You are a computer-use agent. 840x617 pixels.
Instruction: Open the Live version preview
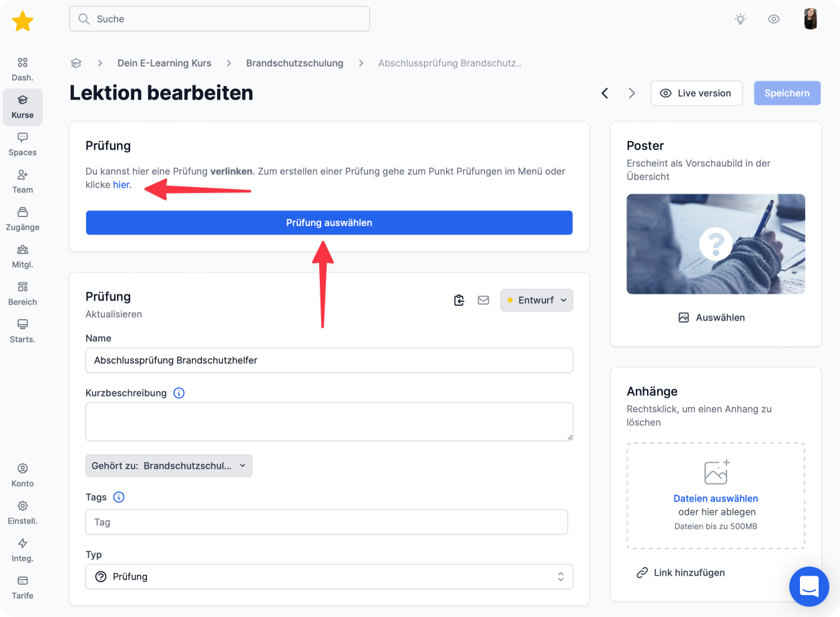(696, 93)
